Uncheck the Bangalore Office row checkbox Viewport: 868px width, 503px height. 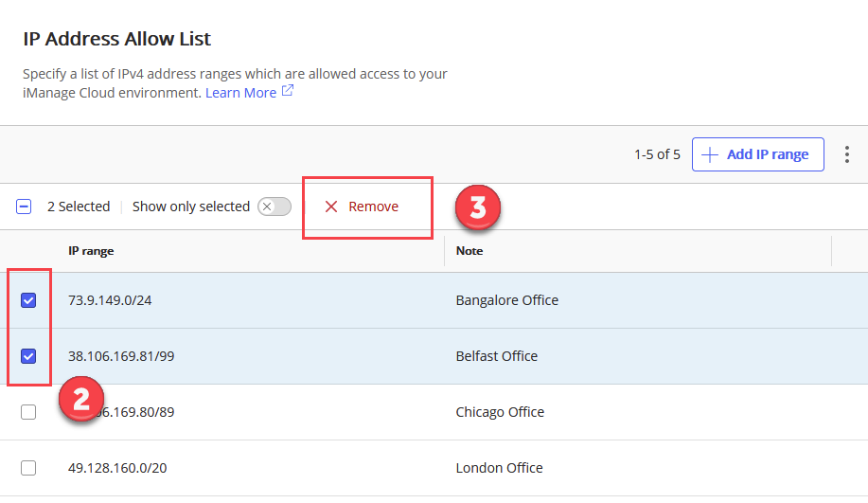point(28,300)
